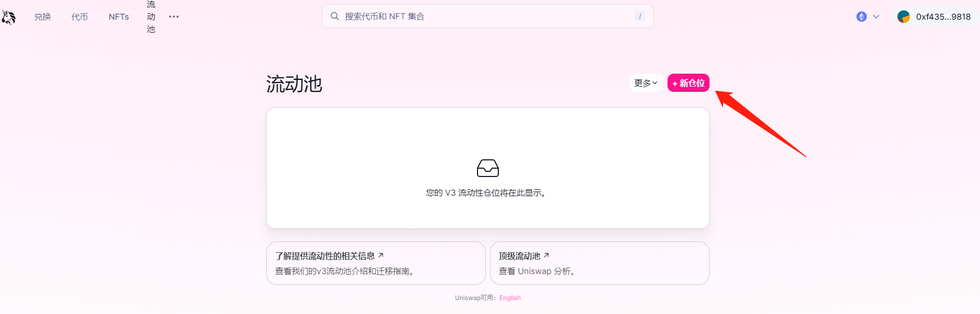980x314 pixels.
Task: Switch to the NFTs page
Action: click(119, 17)
